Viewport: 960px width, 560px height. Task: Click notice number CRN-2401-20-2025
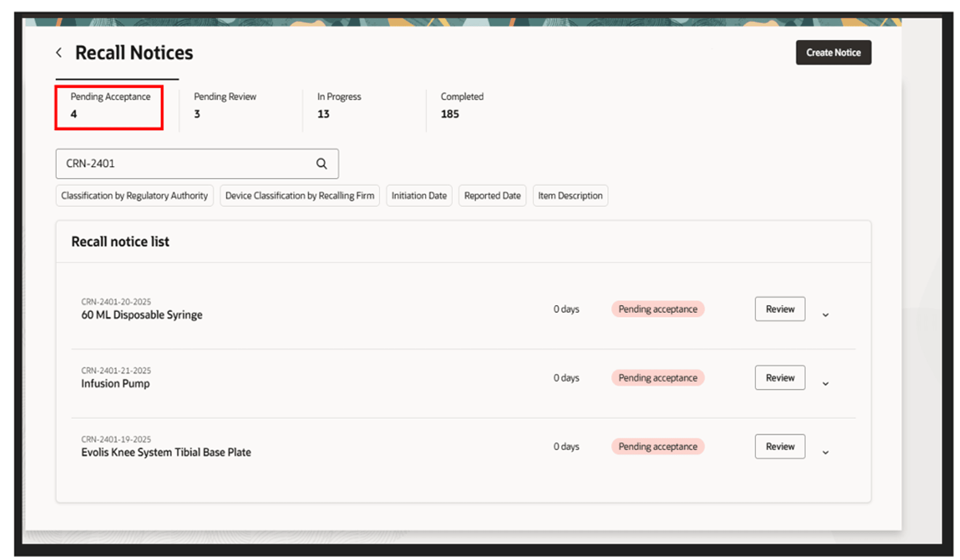(116, 302)
